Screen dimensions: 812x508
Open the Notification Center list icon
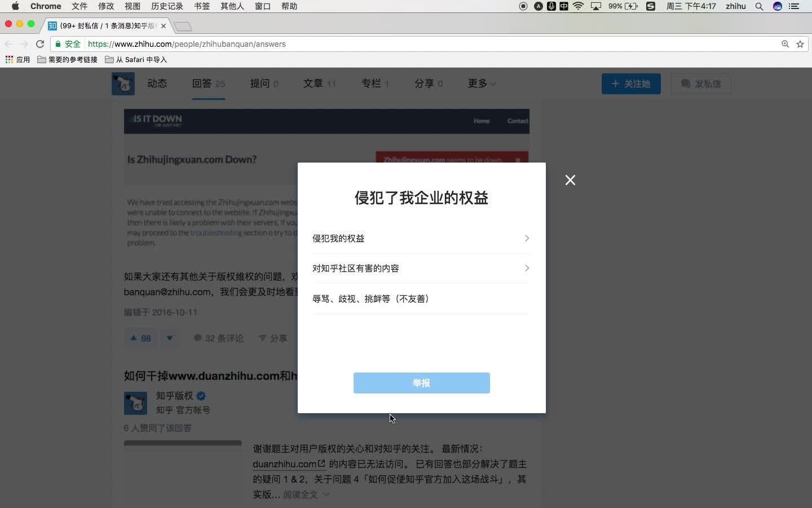pos(794,6)
